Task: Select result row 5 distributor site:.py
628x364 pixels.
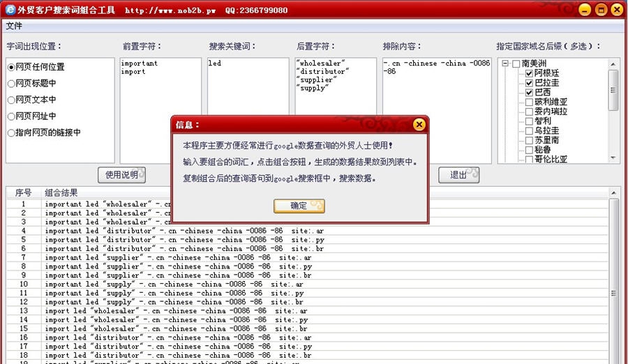Action: point(307,240)
